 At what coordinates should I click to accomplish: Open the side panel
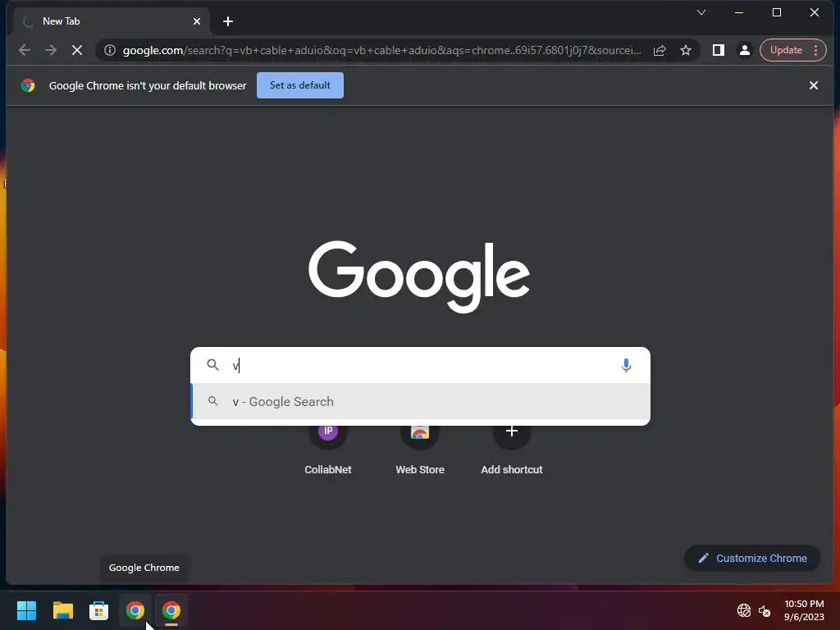pyautogui.click(x=719, y=50)
